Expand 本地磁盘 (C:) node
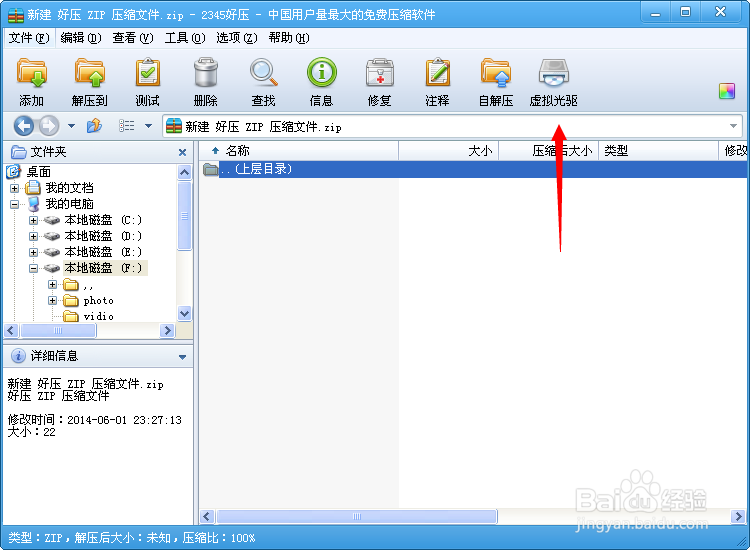 point(33,220)
